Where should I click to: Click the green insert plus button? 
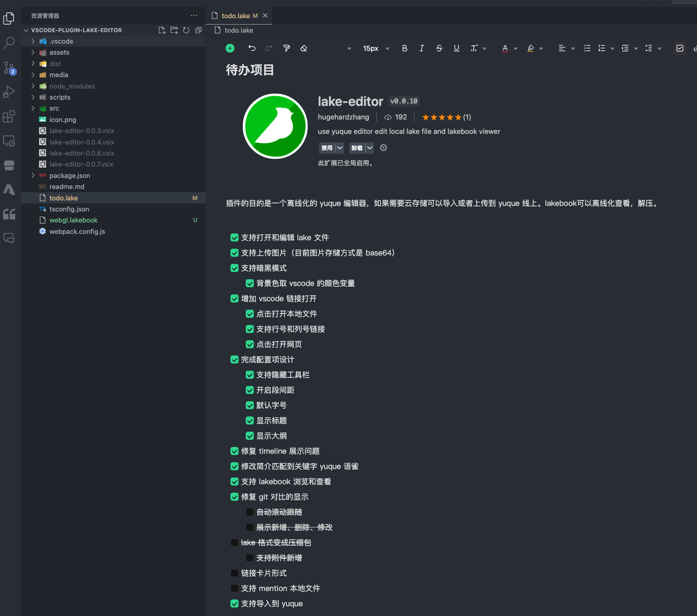pos(230,48)
